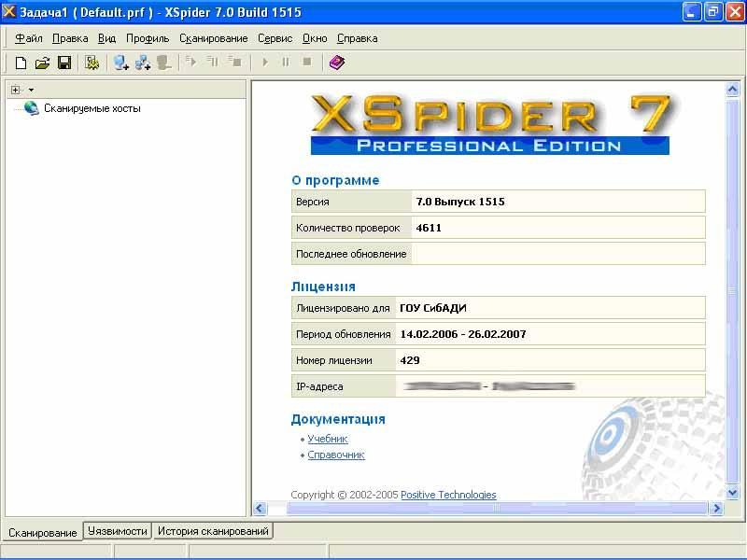The height and width of the screenshot is (560, 747).
Task: Click the horizontal scrollbar left arrow
Action: tap(260, 509)
